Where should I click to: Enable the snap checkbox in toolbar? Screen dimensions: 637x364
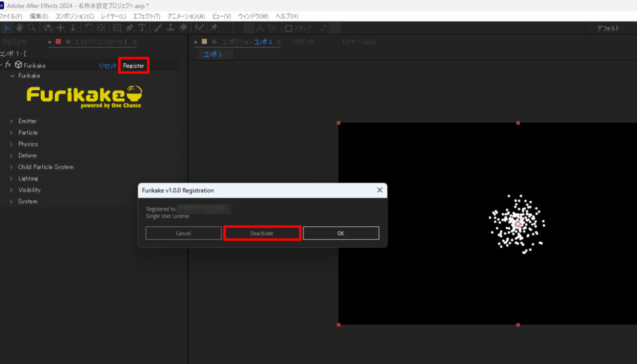(x=289, y=28)
